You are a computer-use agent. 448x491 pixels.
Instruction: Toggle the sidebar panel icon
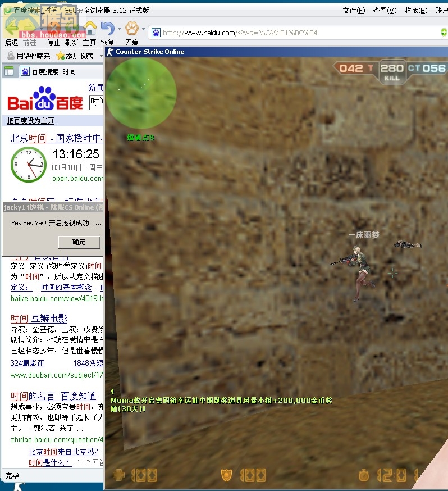[9, 71]
